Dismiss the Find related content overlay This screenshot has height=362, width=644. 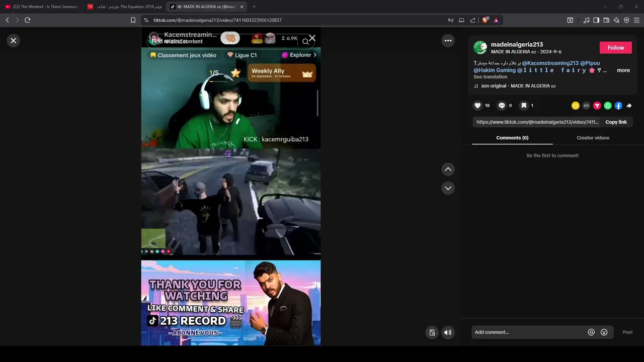click(x=312, y=38)
